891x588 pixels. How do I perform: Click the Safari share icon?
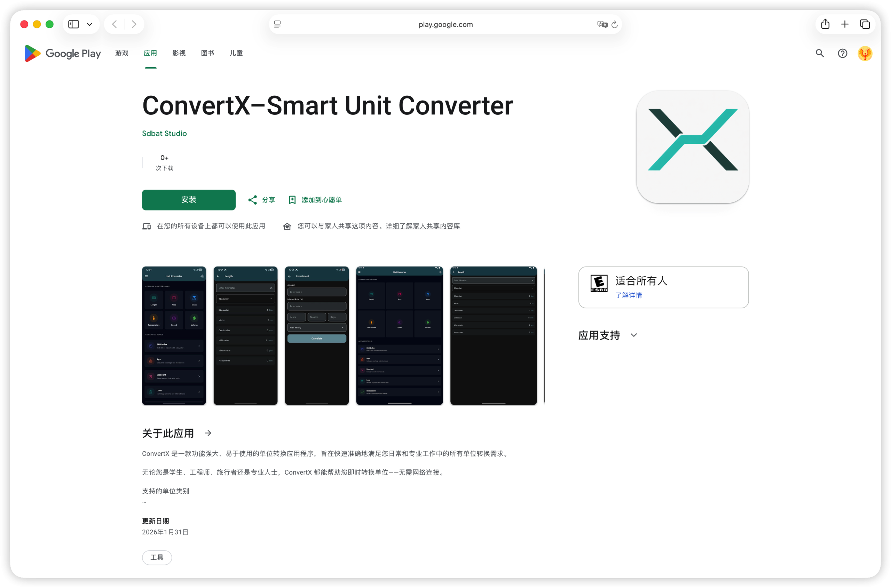[825, 24]
